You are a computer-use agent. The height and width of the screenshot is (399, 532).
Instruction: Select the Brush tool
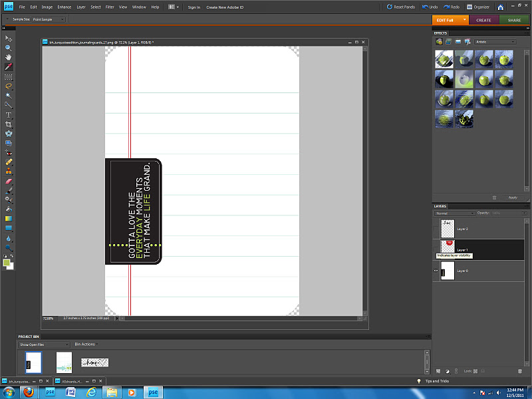[x=9, y=191]
